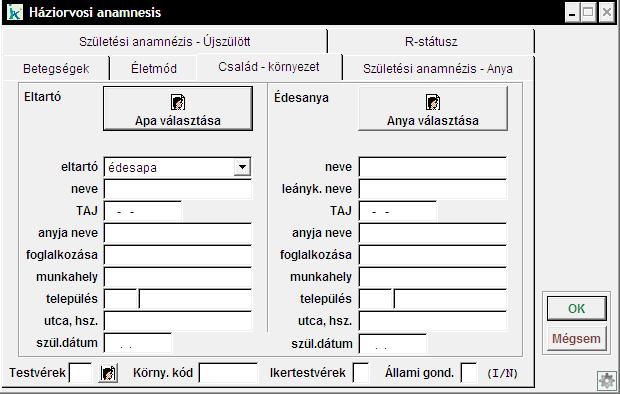Click the application logo in the title bar

coord(15,13)
